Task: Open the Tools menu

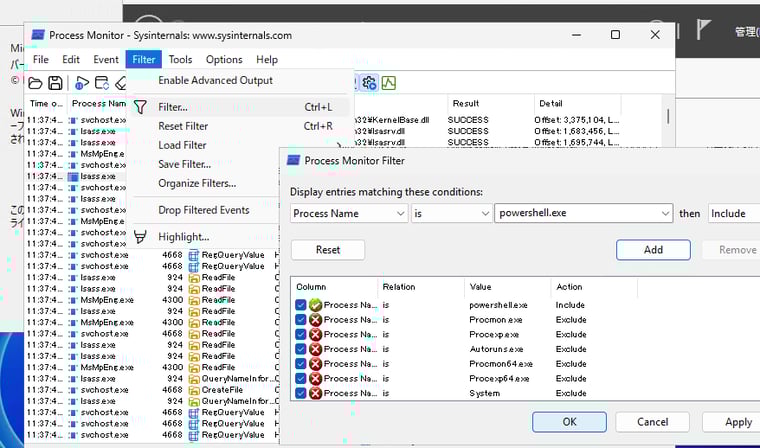Action: (180, 60)
